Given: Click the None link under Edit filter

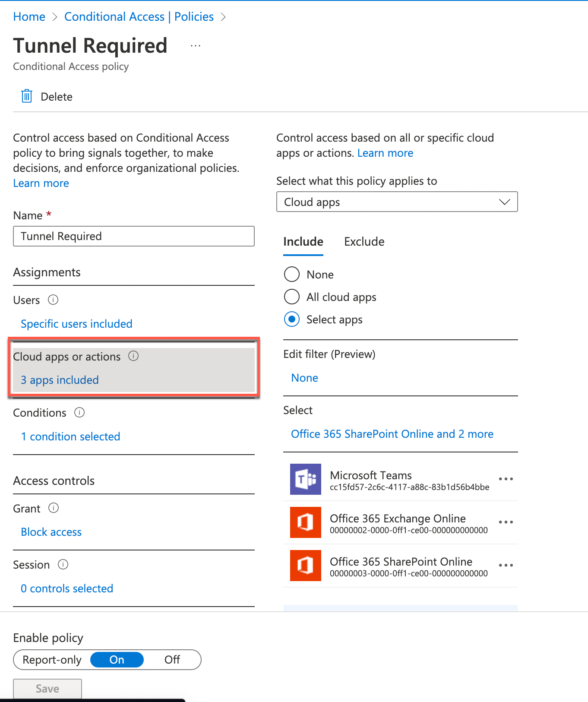Looking at the screenshot, I should pyautogui.click(x=305, y=378).
